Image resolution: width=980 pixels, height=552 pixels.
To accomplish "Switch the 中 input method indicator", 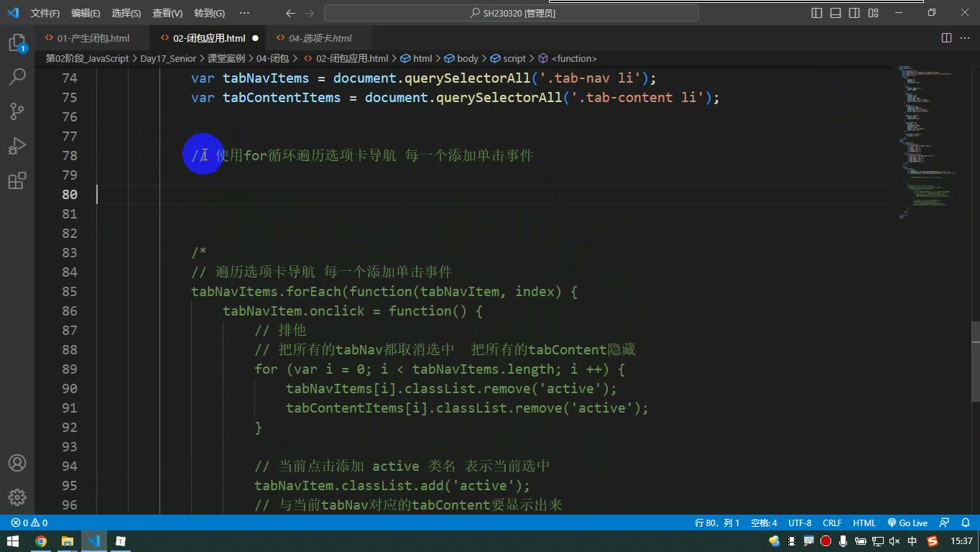I will click(912, 541).
